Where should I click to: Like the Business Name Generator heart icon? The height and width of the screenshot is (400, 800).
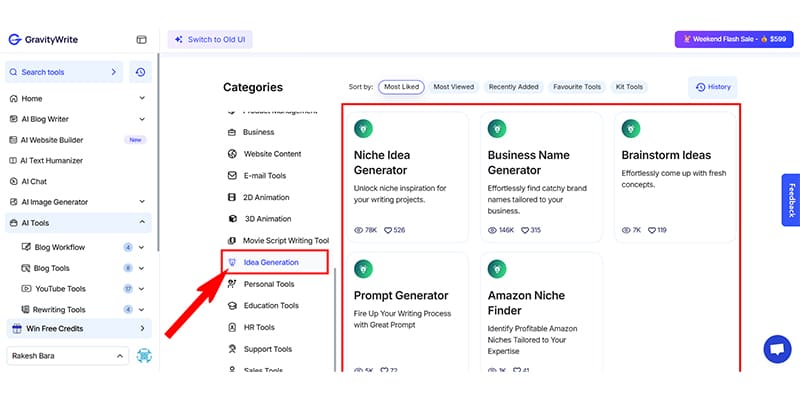(524, 230)
